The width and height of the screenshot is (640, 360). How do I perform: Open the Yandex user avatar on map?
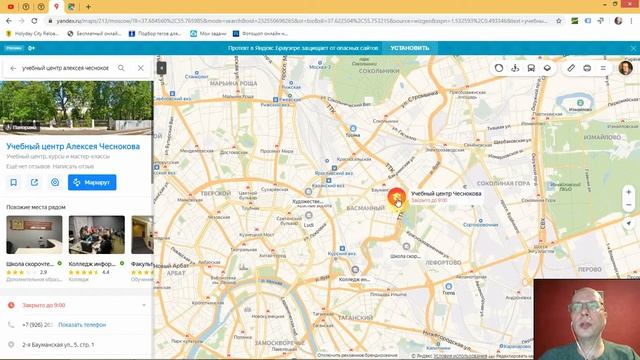point(625,68)
